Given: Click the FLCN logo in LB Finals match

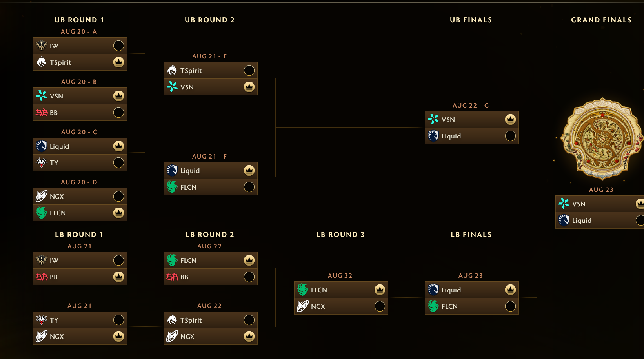Looking at the screenshot, I should pos(433,306).
